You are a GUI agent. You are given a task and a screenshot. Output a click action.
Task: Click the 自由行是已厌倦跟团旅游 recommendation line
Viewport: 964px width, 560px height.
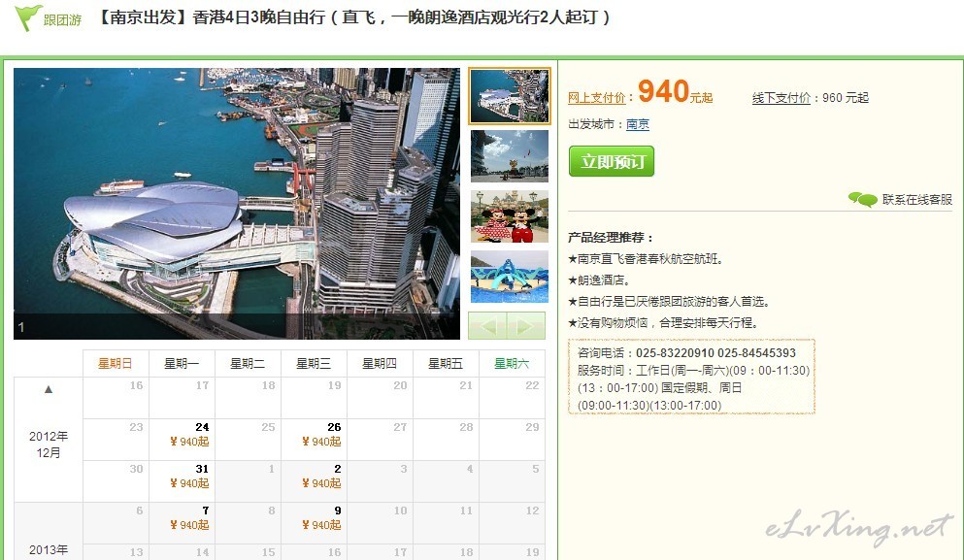pyautogui.click(x=670, y=301)
